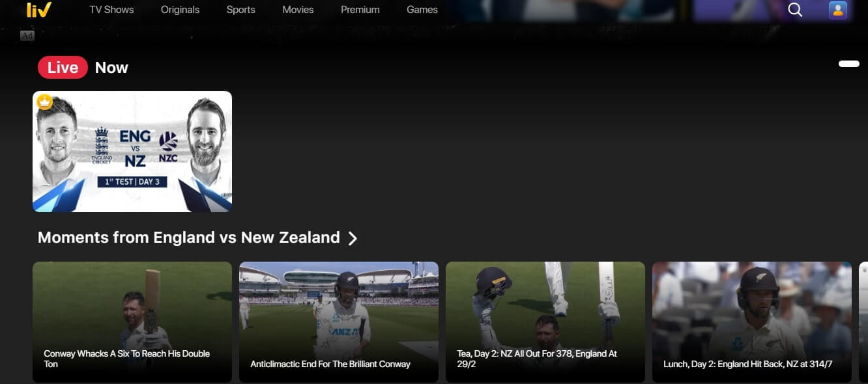Open Anticlimactic End For The Brilliant Conway clip

[x=339, y=322]
